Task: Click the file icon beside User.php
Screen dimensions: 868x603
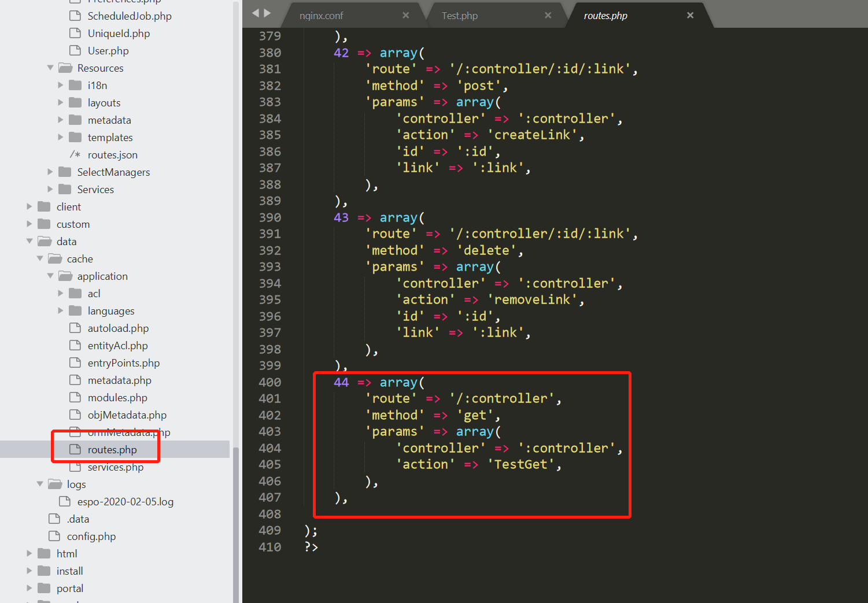Action: (75, 50)
